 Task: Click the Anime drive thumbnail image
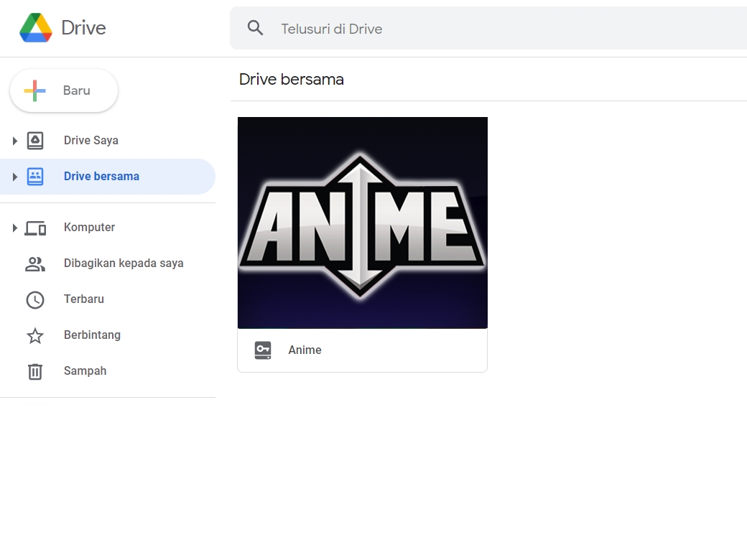[363, 223]
